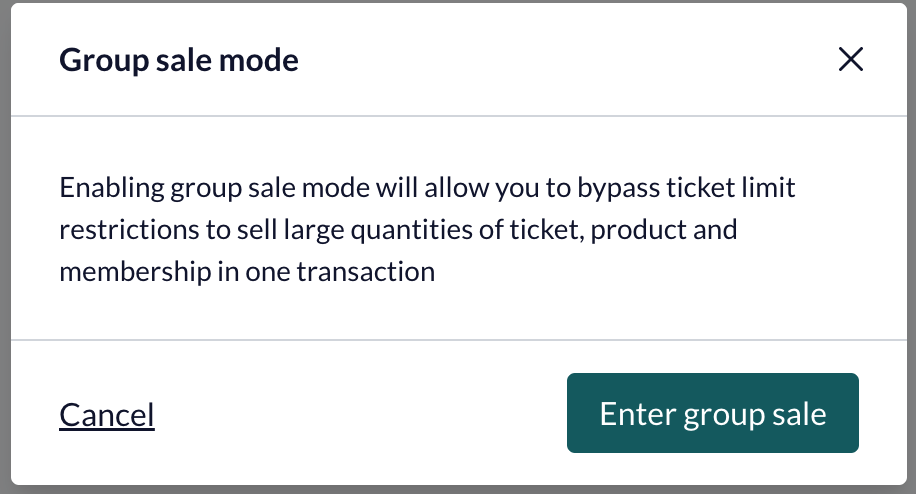916x494 pixels.
Task: Click the words 'bypass ticket limit'
Action: click(x=686, y=188)
